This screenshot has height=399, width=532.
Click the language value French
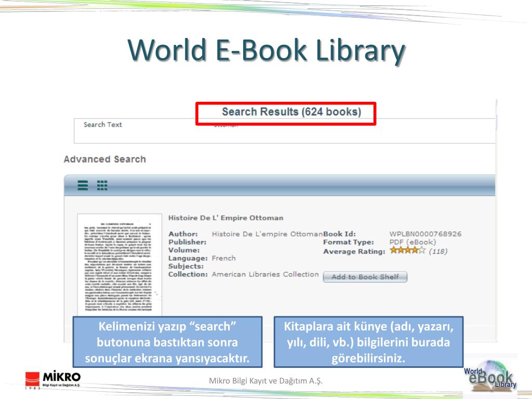[223, 258]
